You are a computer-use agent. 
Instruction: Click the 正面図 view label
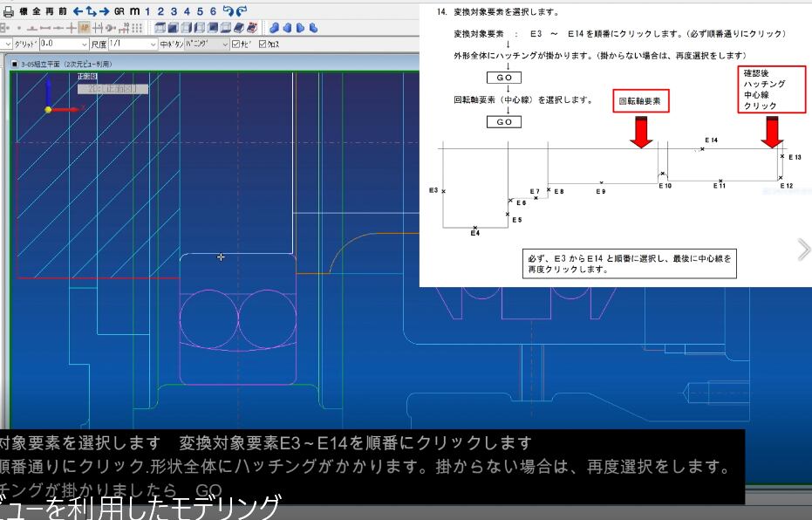tap(87, 76)
